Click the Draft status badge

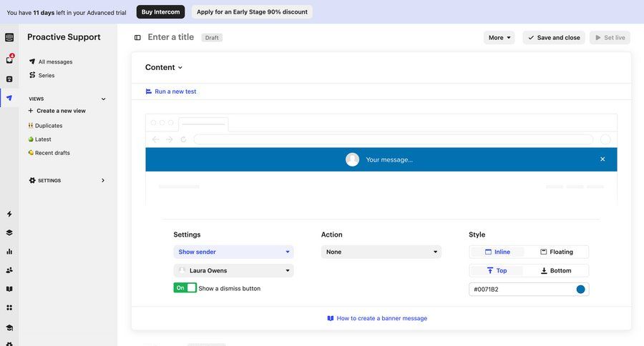(212, 38)
